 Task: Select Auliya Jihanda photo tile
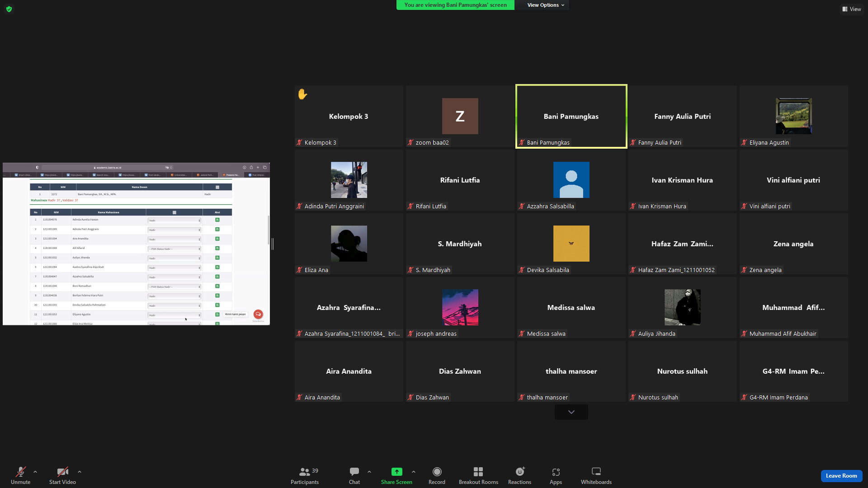click(683, 307)
